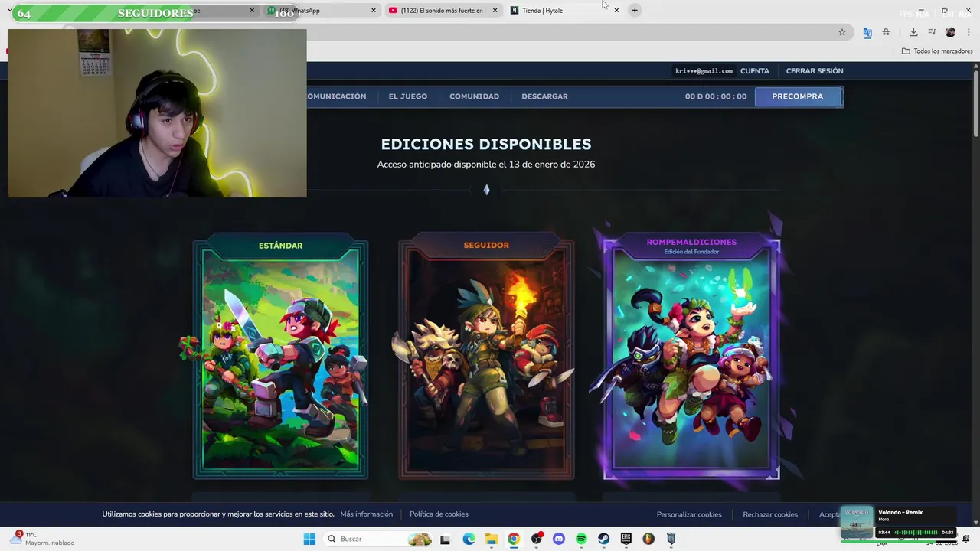Launch Microsoft Edge from the taskbar

pyautogui.click(x=469, y=539)
